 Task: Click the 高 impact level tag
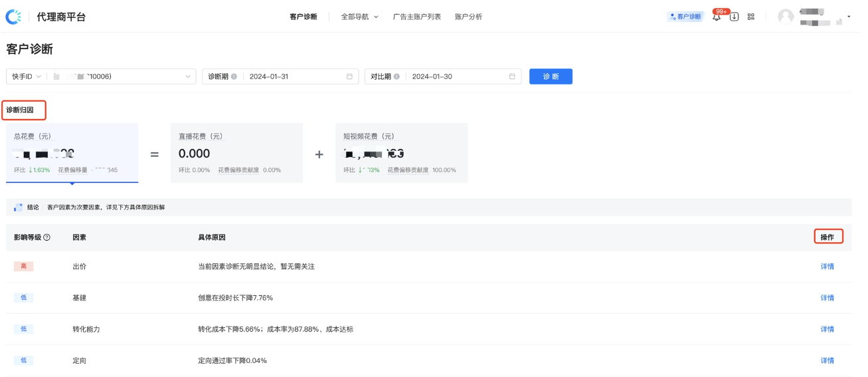pos(23,267)
